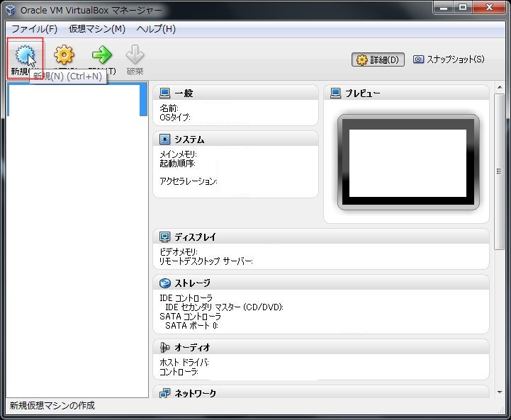The height and width of the screenshot is (420, 511).
Task: Click the Preview section monitor icon
Action: (x=335, y=93)
